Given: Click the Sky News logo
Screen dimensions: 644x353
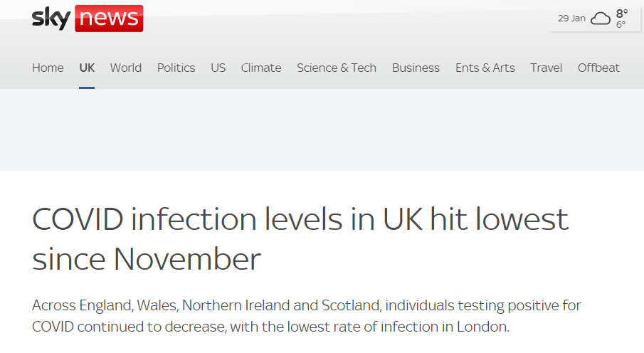Looking at the screenshot, I should [x=88, y=18].
